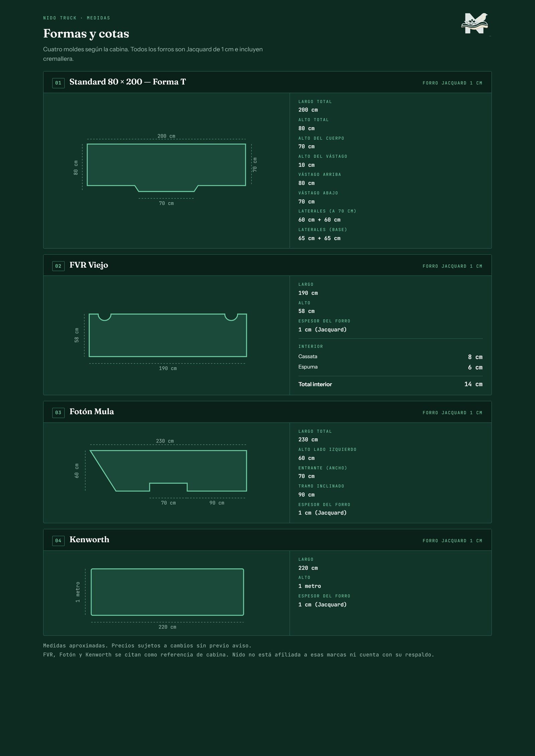The height and width of the screenshot is (756, 535).
Task: Select the Total interior value "14 cm"
Action: (473, 384)
